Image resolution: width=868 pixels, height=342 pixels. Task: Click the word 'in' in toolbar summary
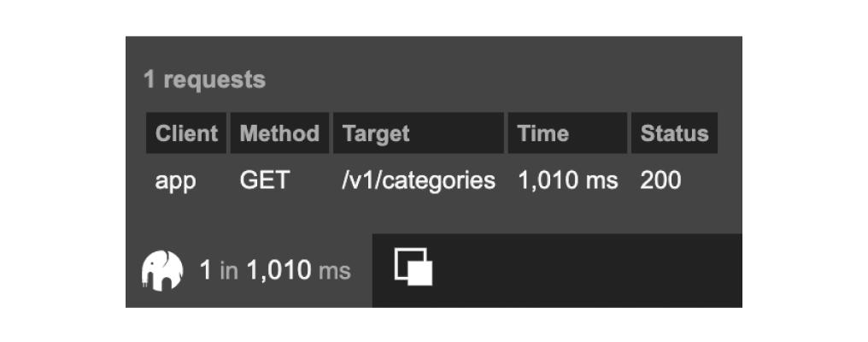(229, 271)
